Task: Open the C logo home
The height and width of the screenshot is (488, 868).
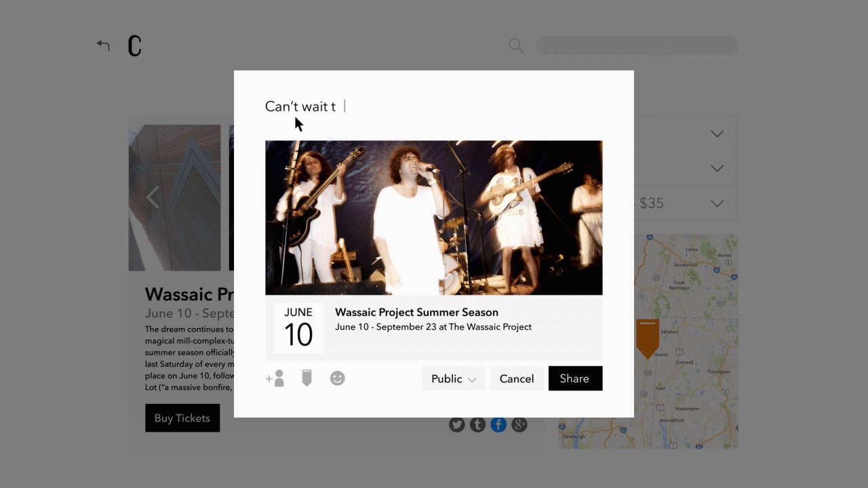Action: (x=135, y=46)
